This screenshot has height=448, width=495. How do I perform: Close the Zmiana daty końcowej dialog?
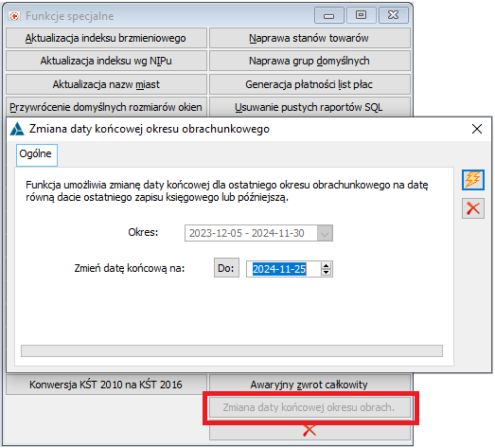(x=477, y=129)
